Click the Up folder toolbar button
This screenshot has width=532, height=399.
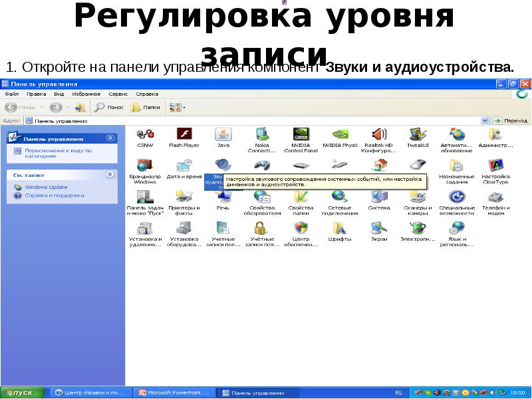click(x=80, y=108)
